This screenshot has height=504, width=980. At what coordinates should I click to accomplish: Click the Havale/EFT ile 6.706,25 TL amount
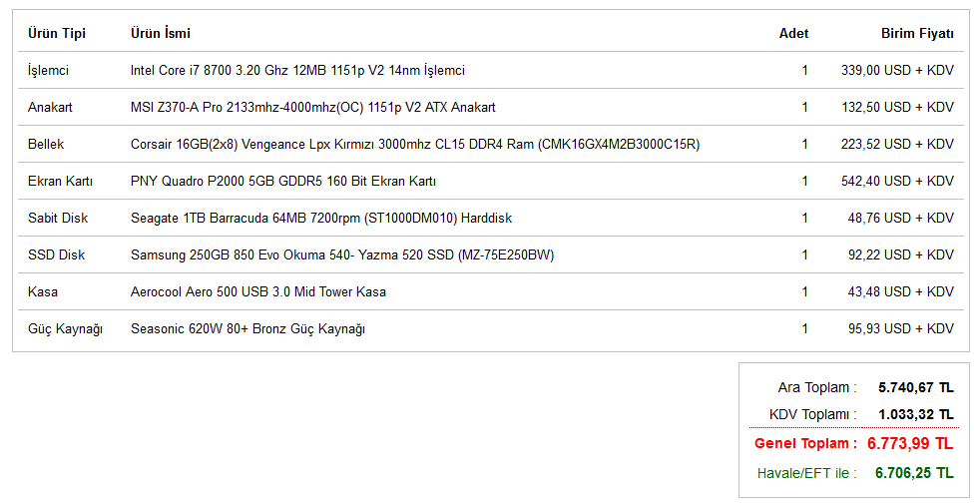pyautogui.click(x=914, y=473)
